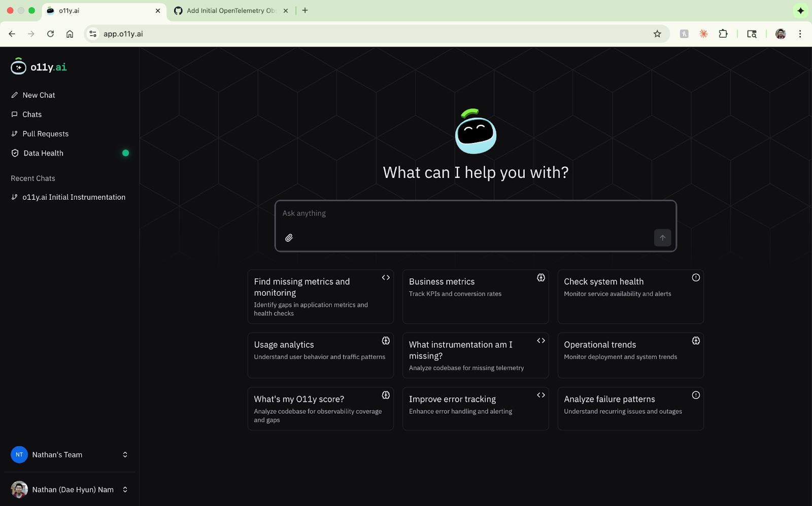Click code icon on Improve error tracking card
The height and width of the screenshot is (506, 812).
(x=541, y=395)
